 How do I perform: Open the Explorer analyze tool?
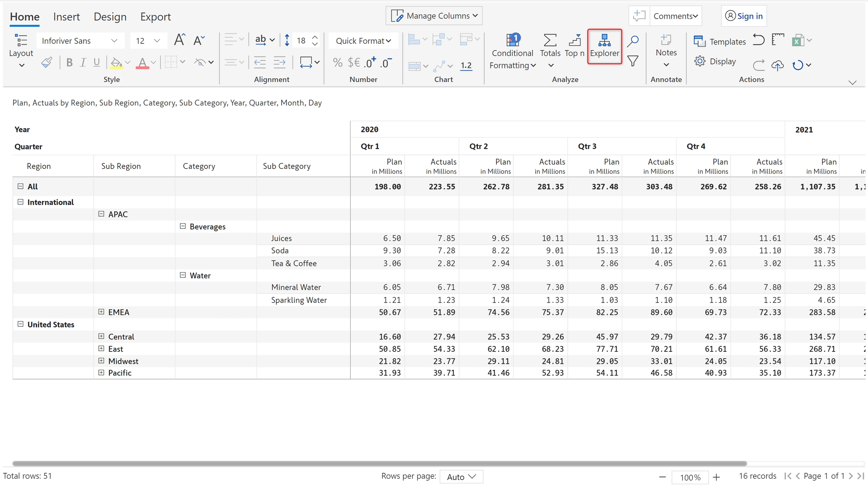click(x=604, y=46)
